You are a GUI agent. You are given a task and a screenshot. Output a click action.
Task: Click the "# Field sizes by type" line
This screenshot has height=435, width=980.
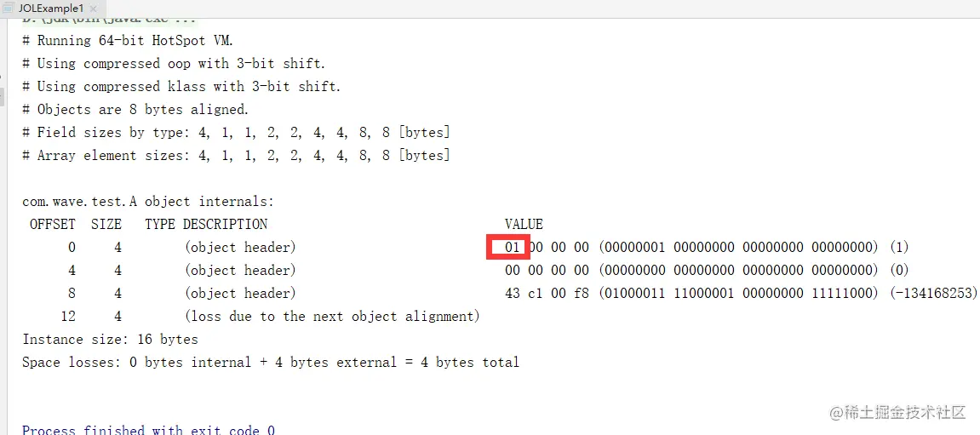coord(236,133)
